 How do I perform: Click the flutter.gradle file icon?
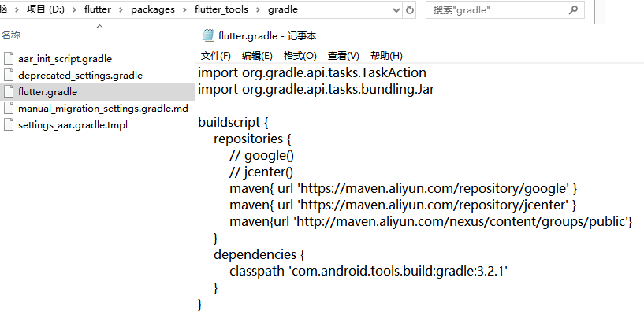click(9, 91)
